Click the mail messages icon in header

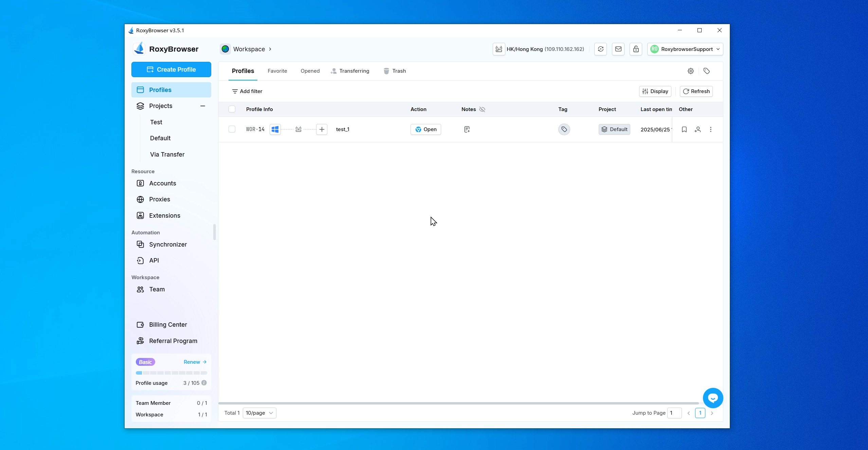(x=618, y=49)
